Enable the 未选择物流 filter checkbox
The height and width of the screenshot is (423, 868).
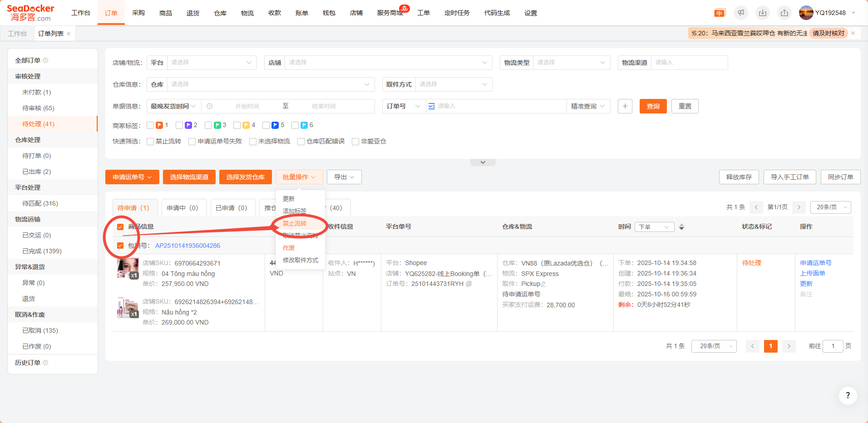pos(253,142)
